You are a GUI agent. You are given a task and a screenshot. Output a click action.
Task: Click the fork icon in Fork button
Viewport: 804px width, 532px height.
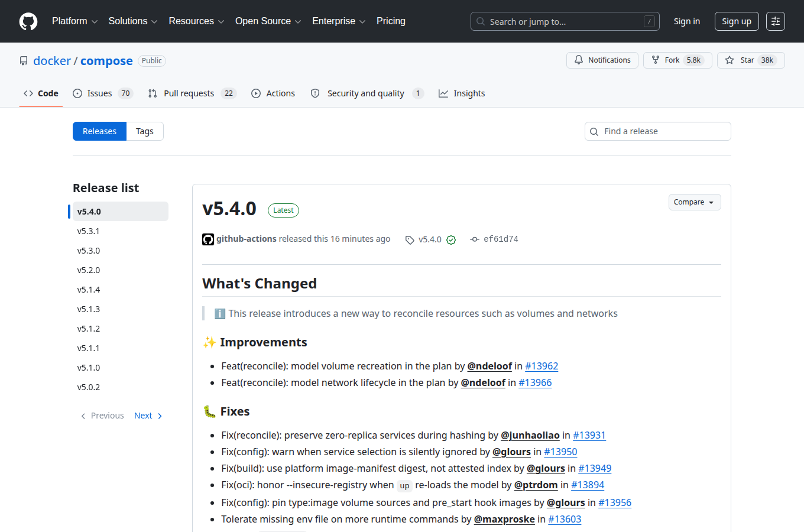[656, 60]
